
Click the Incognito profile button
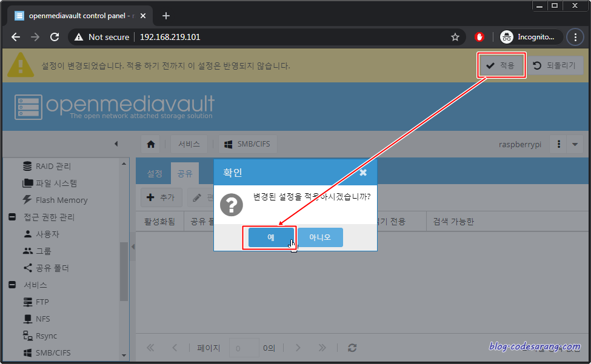530,37
